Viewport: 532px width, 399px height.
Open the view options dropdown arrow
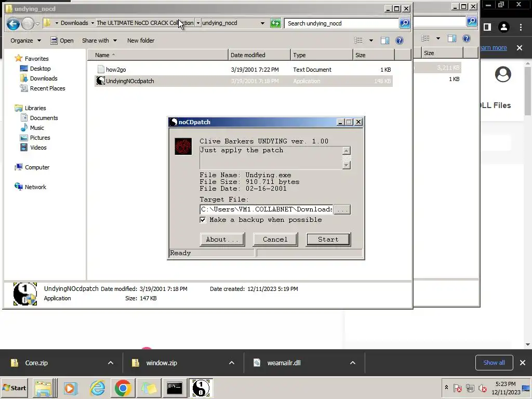tap(371, 41)
